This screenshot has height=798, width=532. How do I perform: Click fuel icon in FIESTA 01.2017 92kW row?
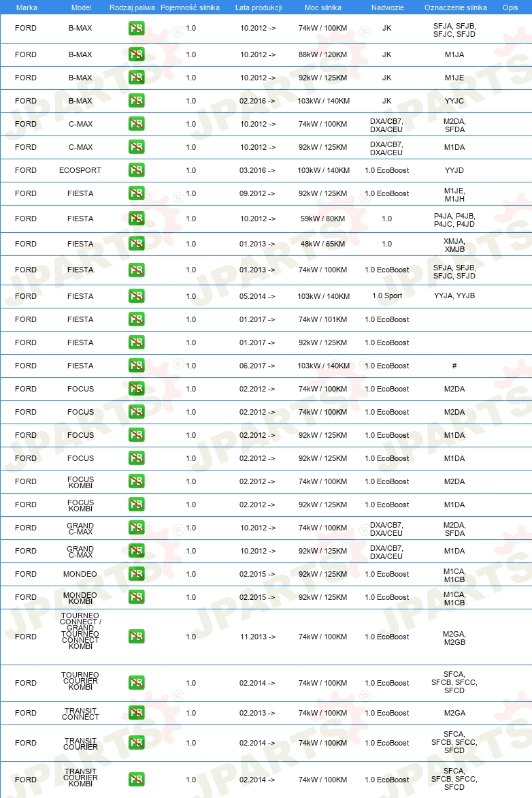point(136,342)
